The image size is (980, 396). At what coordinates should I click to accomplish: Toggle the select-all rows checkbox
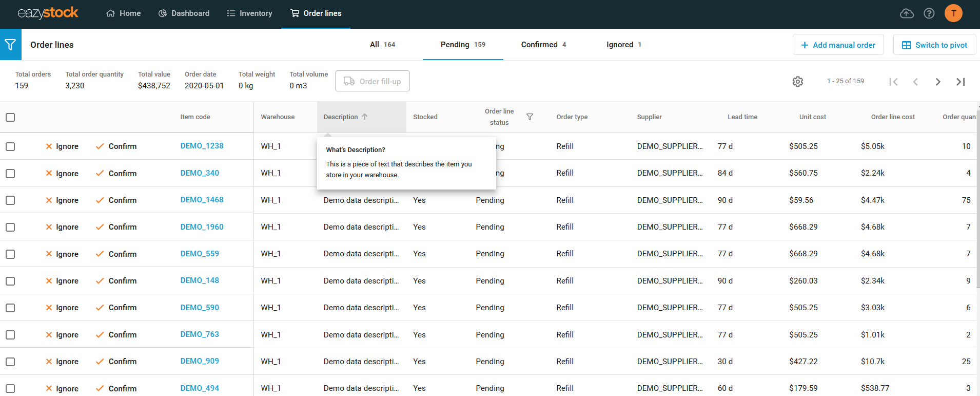(x=10, y=117)
